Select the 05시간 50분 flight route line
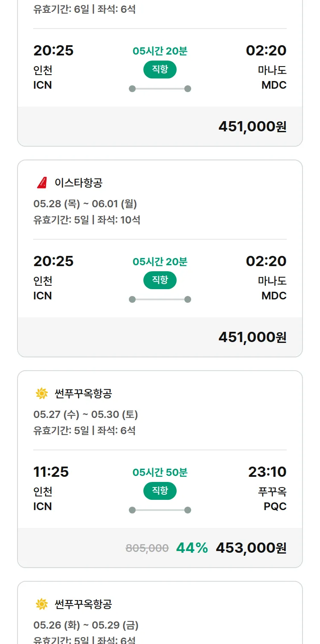This screenshot has height=644, width=320. [160, 510]
